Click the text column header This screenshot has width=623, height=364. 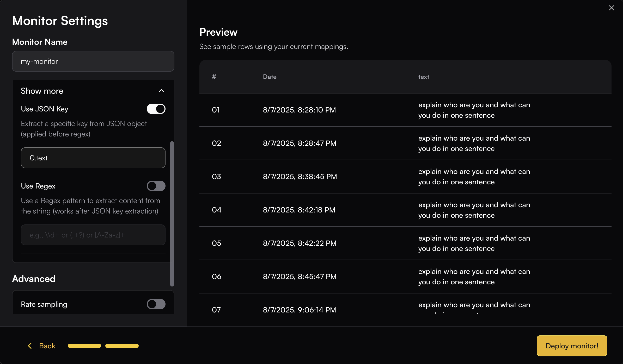(424, 77)
